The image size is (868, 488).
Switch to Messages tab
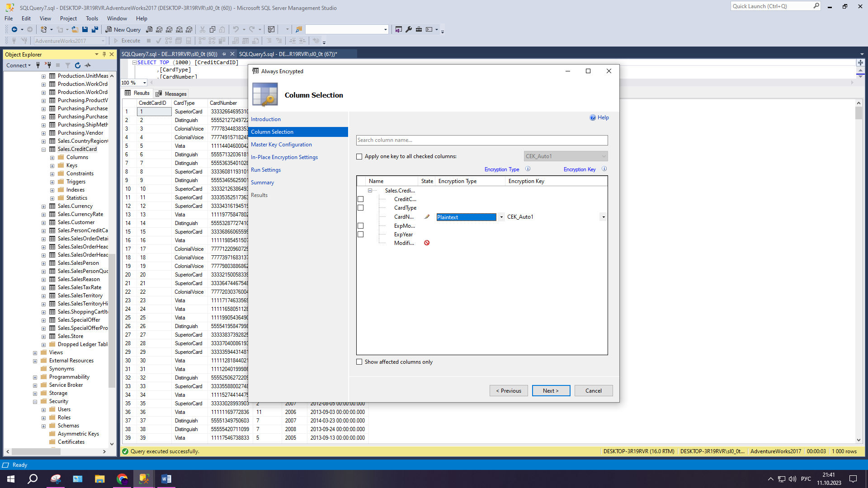click(x=171, y=94)
